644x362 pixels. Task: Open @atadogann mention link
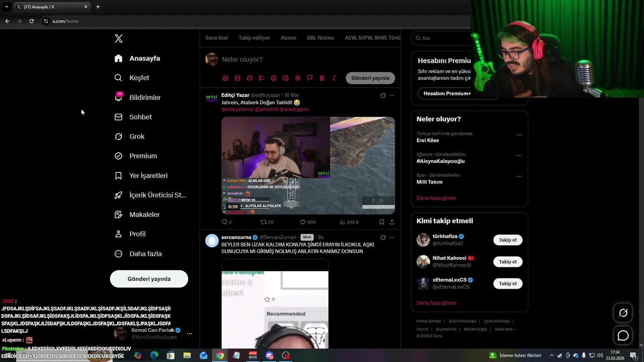click(x=295, y=110)
